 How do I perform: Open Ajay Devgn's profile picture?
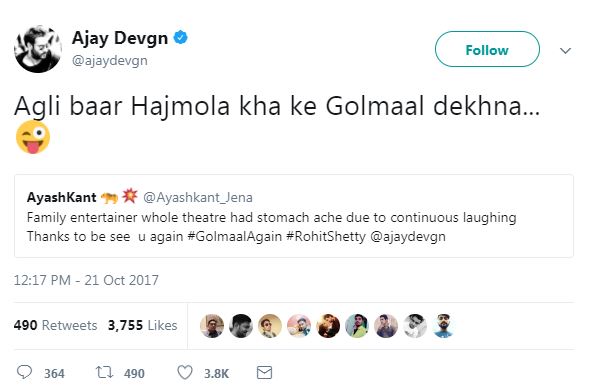tap(38, 49)
